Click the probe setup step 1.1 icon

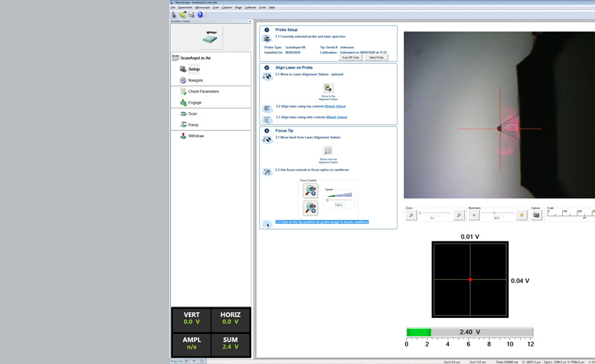[x=267, y=38]
